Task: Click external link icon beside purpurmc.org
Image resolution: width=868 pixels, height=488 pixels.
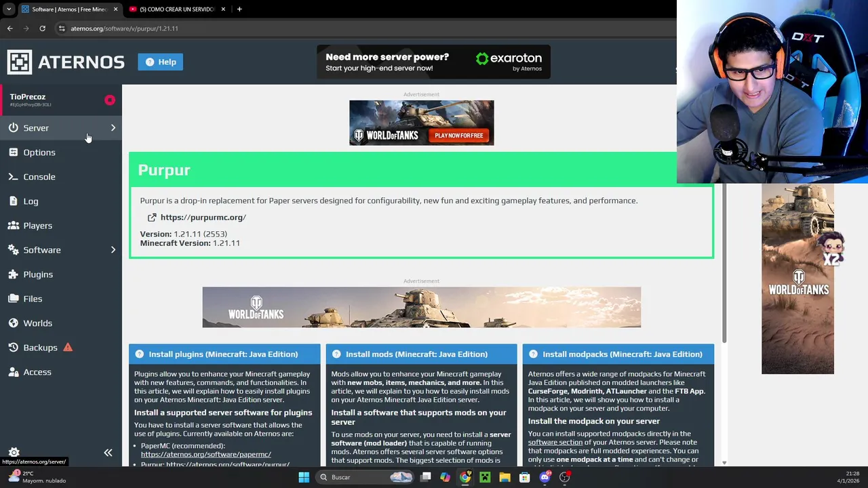Action: point(152,218)
